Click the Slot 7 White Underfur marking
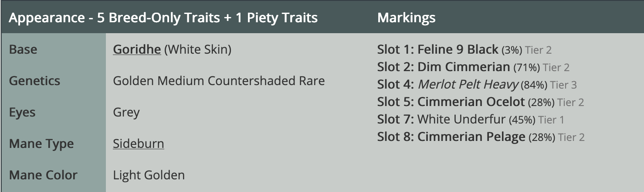Screen dimensions: 644x192 461,120
